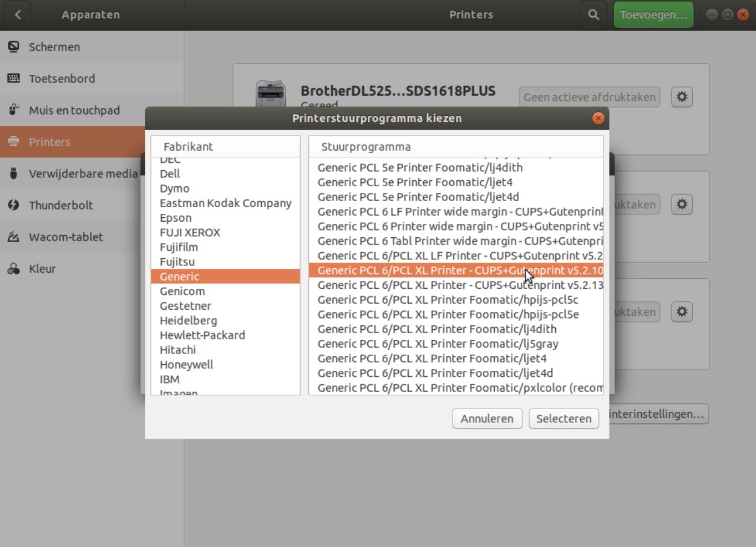Click Geen actieve afdruktaken button
Screen dimensions: 756x547
click(x=590, y=97)
